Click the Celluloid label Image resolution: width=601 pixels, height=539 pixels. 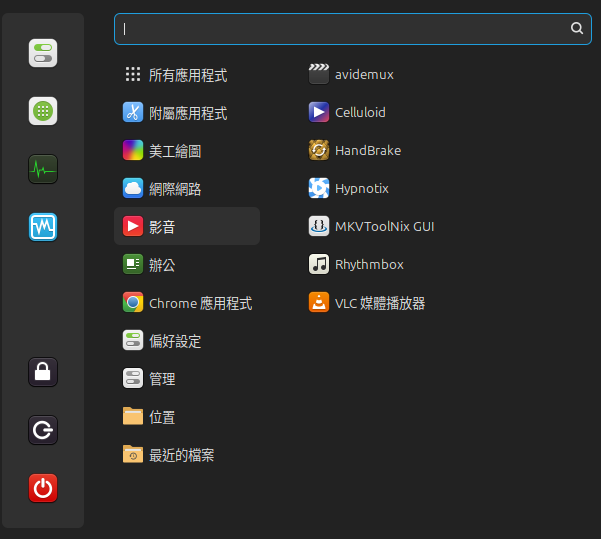360,112
